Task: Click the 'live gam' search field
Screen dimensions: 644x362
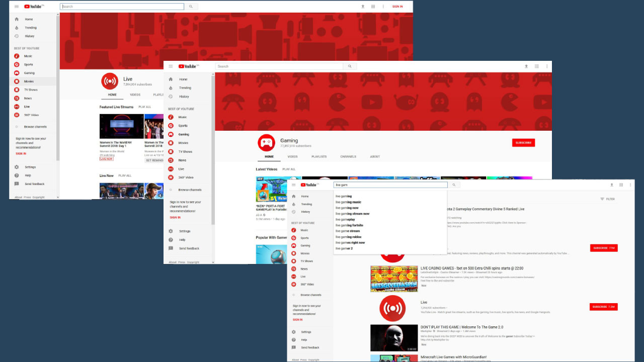Action: tap(390, 185)
